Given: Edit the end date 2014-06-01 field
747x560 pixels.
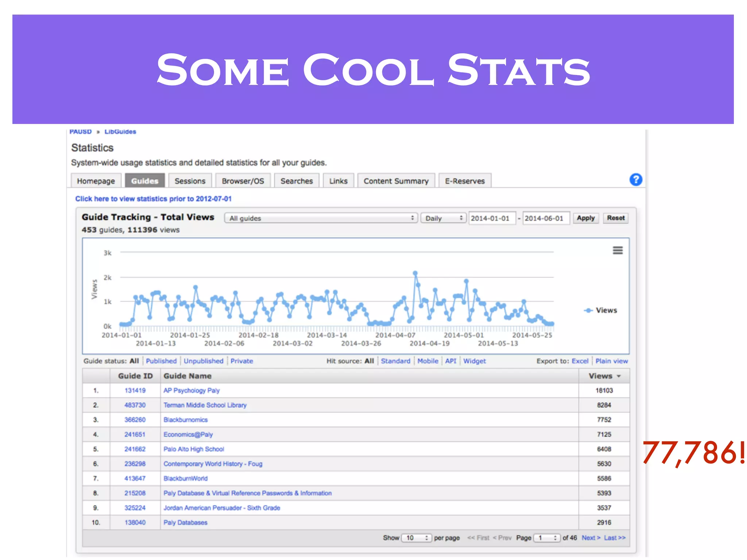Looking at the screenshot, I should pyautogui.click(x=546, y=218).
